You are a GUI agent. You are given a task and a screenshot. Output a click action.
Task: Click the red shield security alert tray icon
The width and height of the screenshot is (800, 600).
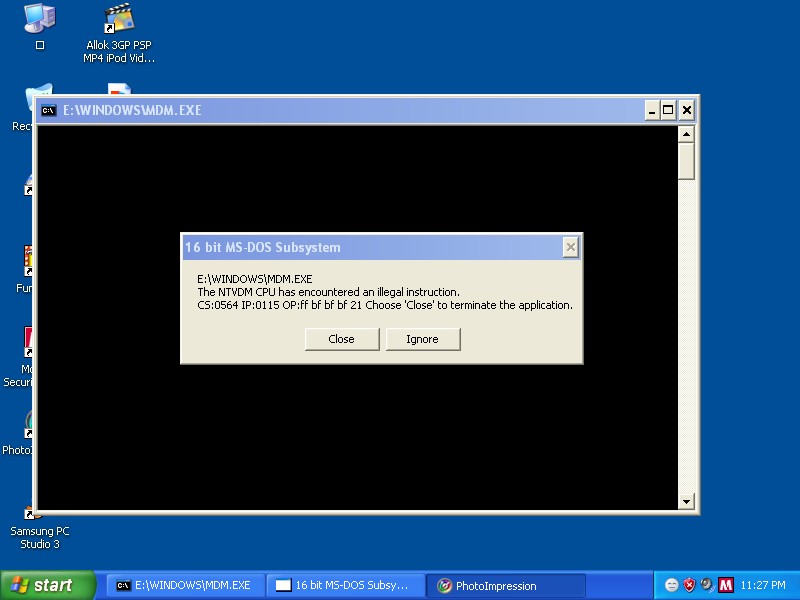689,585
